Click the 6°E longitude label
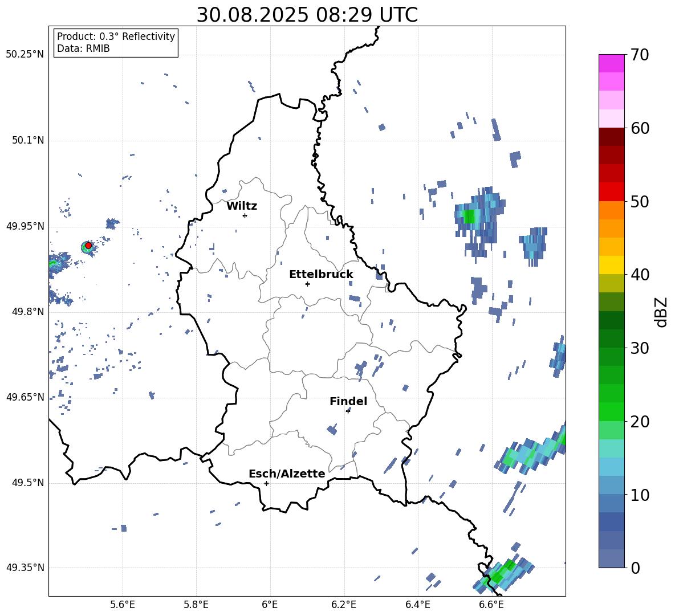 point(270,605)
